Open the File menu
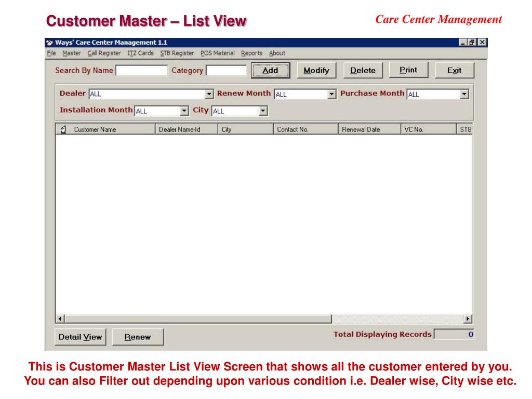This screenshot has width=532, height=399. coord(51,54)
